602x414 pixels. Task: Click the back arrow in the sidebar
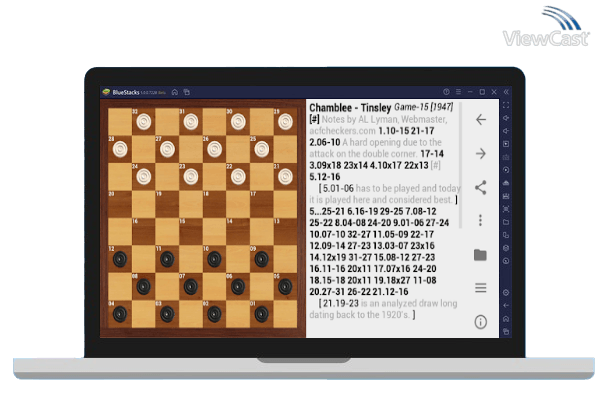coord(480,120)
